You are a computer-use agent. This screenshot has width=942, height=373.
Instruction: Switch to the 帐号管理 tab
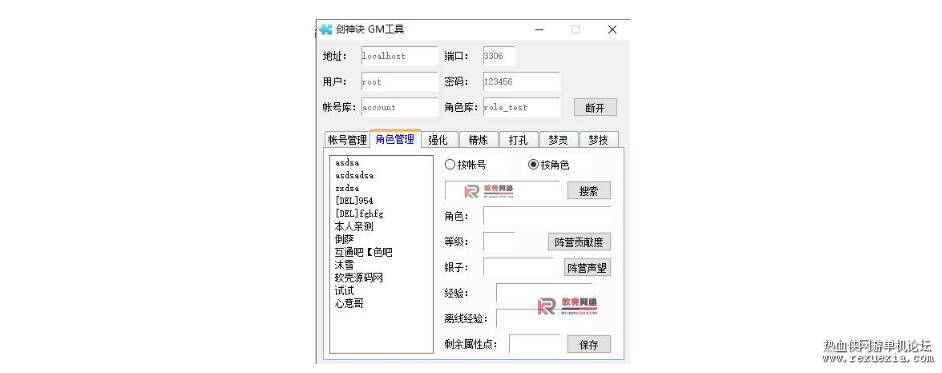[x=347, y=140]
